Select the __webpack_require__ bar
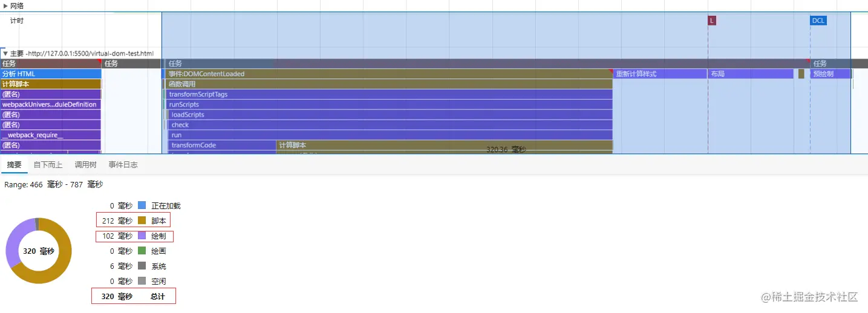The height and width of the screenshot is (313, 868). click(50, 135)
